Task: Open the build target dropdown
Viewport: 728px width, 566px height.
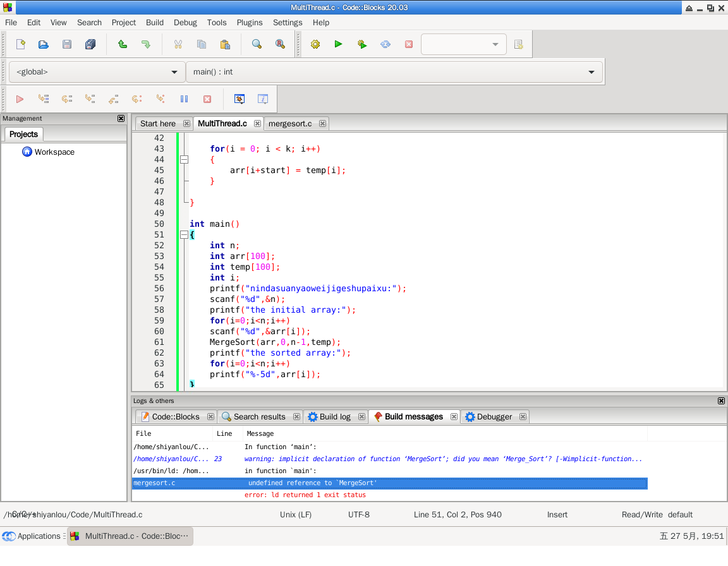Action: [x=463, y=44]
